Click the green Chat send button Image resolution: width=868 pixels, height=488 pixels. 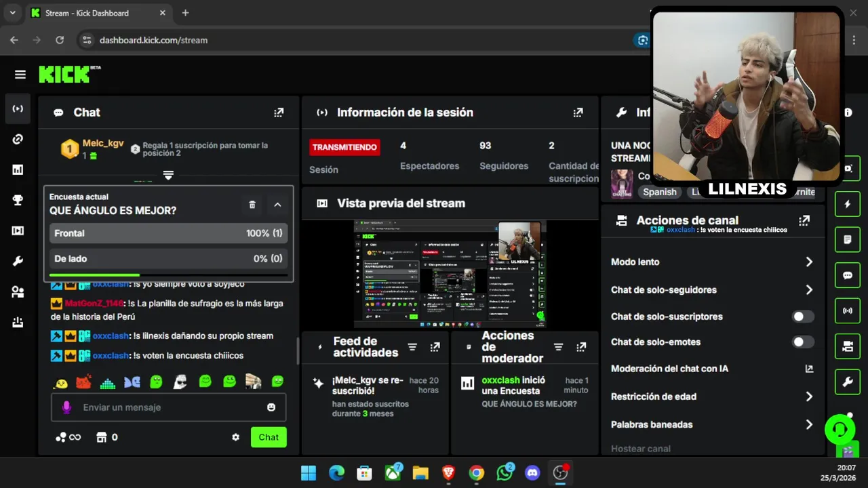click(x=269, y=437)
